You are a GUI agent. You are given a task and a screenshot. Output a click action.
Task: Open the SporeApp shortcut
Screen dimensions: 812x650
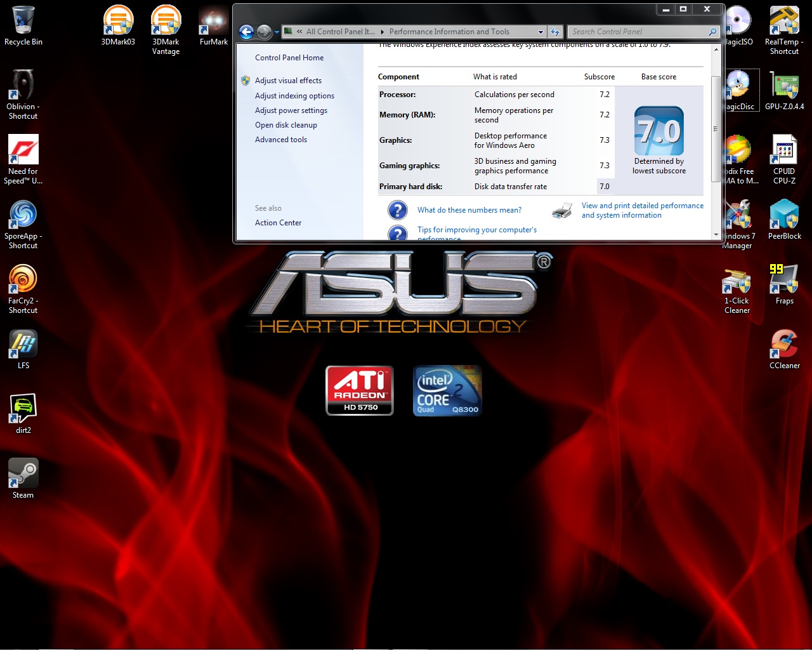(x=23, y=224)
